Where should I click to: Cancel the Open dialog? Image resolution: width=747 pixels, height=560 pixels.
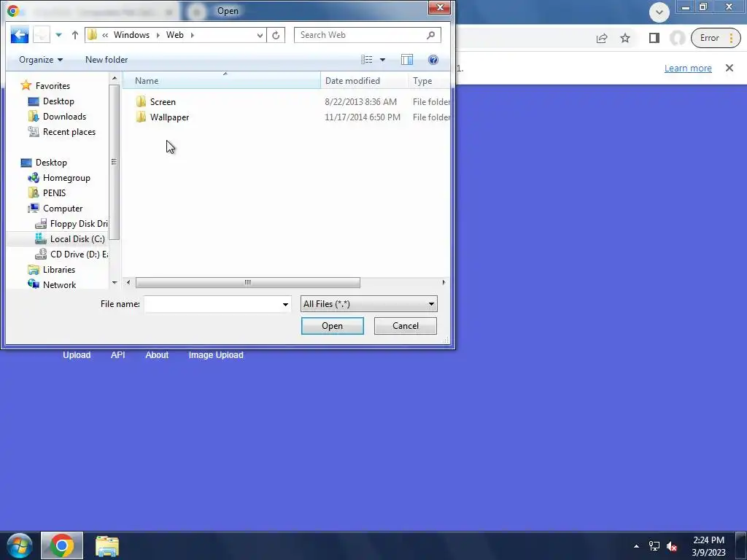[406, 326]
